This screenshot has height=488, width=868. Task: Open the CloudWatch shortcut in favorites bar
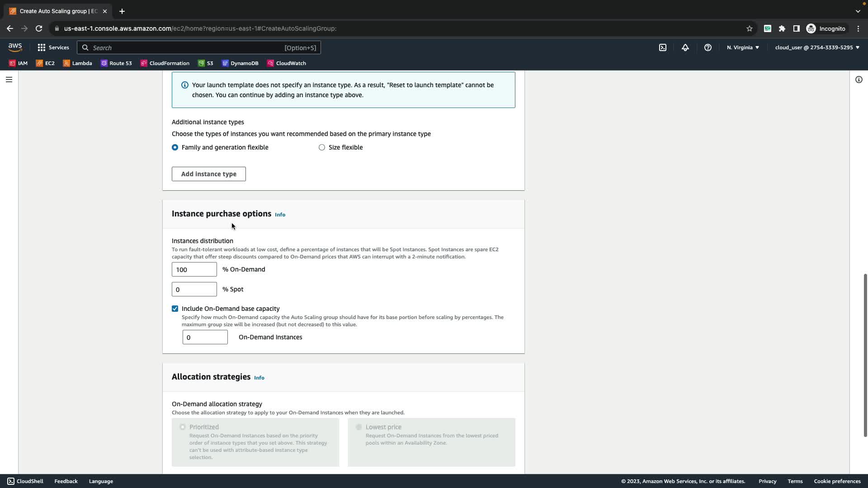click(287, 63)
